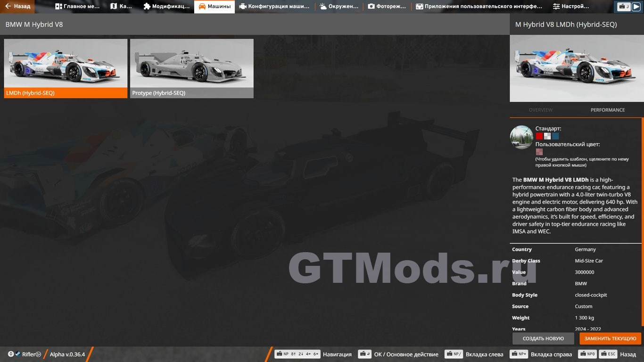Select the LMDh (Hybrid-SEQ) configuration thumbnail

pyautogui.click(x=66, y=68)
